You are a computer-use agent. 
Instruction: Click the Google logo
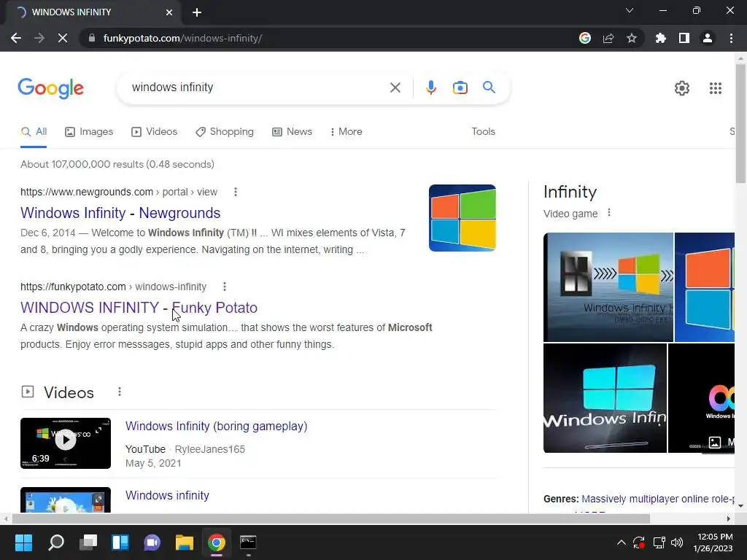pyautogui.click(x=50, y=88)
